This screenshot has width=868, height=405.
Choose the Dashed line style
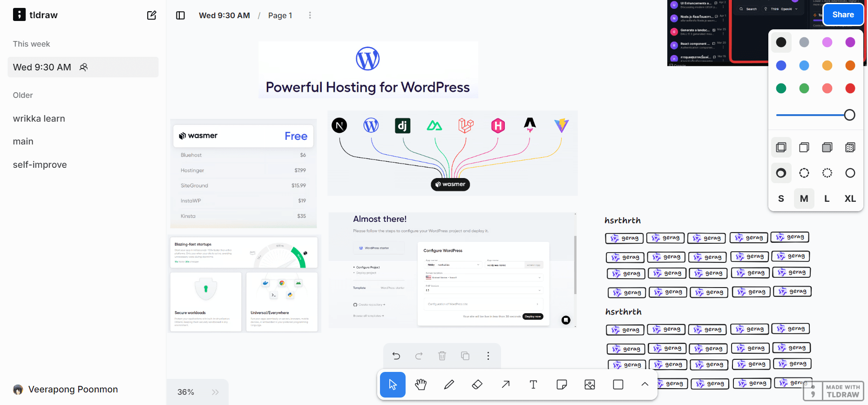804,173
